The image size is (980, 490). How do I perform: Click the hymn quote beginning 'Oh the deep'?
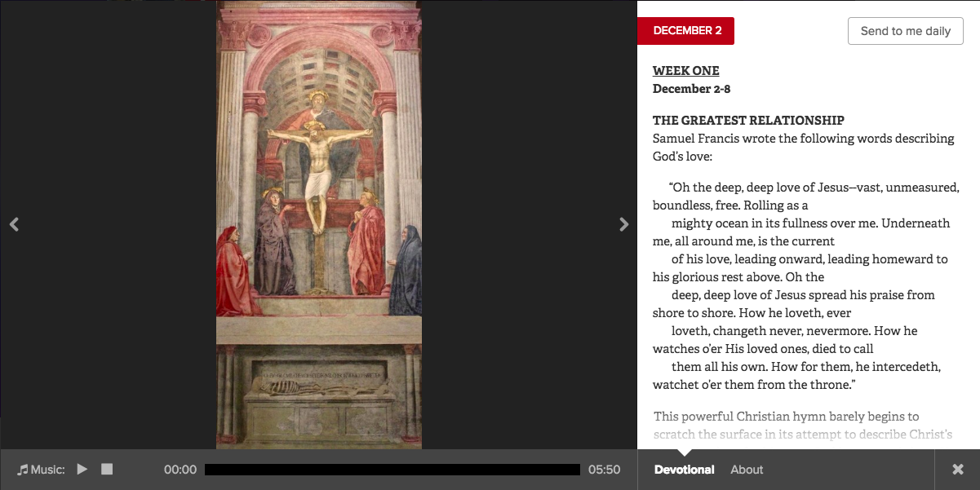pyautogui.click(x=806, y=285)
